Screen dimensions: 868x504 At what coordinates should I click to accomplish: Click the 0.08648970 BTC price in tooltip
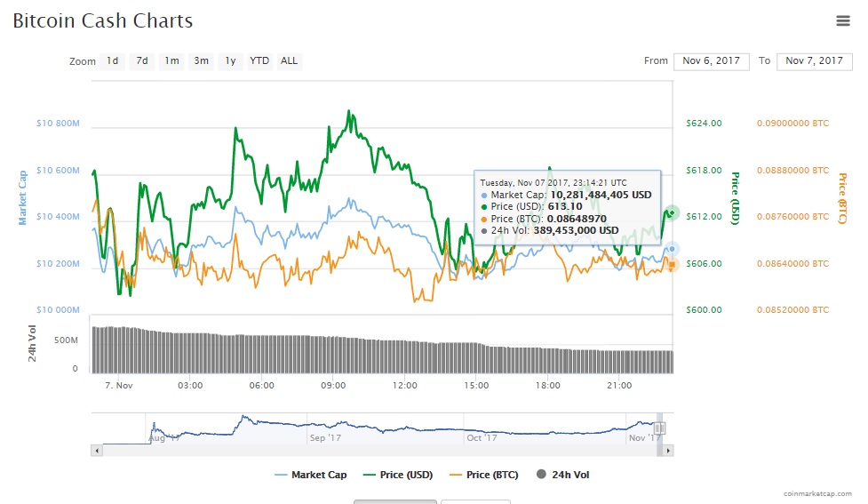point(577,219)
